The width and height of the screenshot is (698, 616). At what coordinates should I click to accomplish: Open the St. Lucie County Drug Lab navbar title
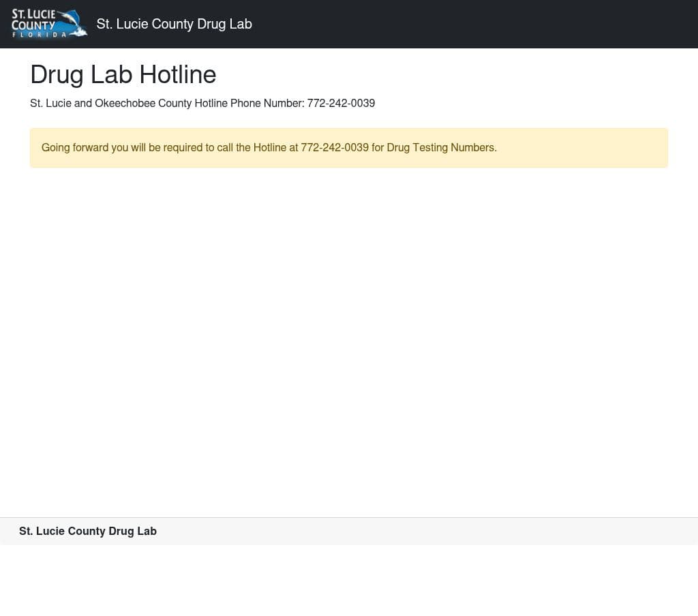174,24
